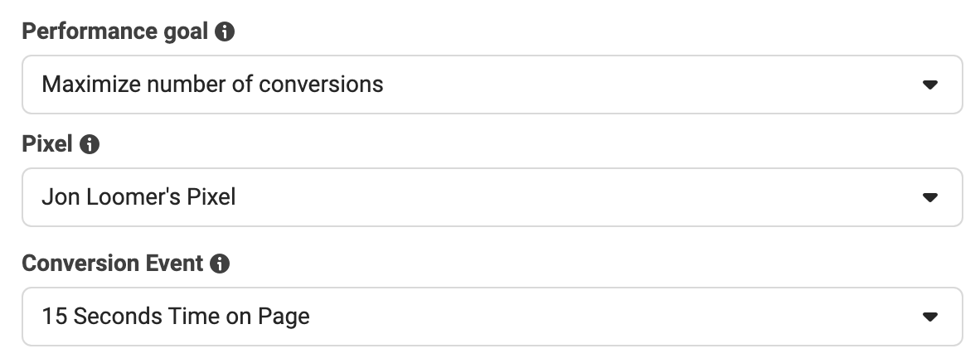Click blank middle area inside Pixel combo box
Image resolution: width=980 pixels, height=363 pixels.
coord(575,197)
